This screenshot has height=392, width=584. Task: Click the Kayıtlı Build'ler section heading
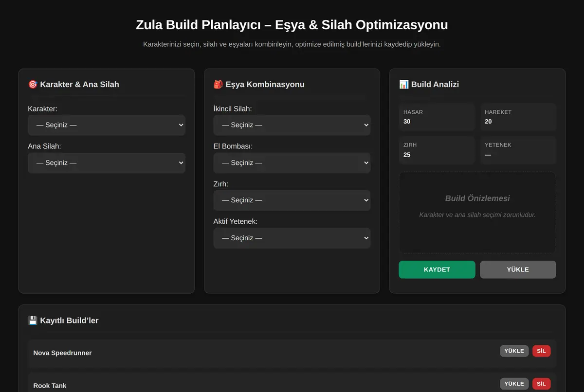pyautogui.click(x=69, y=321)
